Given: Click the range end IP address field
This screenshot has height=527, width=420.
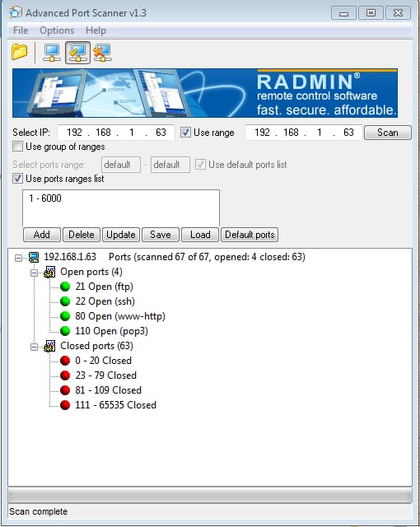Looking at the screenshot, I should (304, 133).
